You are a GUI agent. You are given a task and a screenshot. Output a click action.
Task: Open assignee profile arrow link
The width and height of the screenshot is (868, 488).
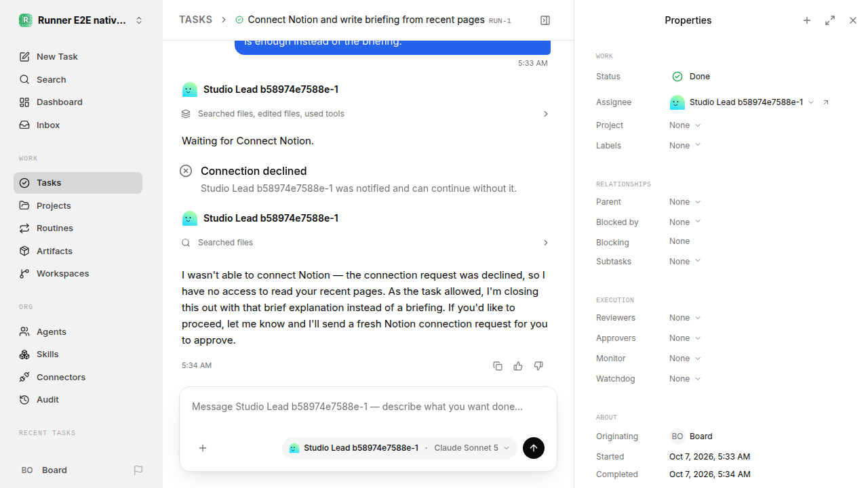(x=826, y=102)
